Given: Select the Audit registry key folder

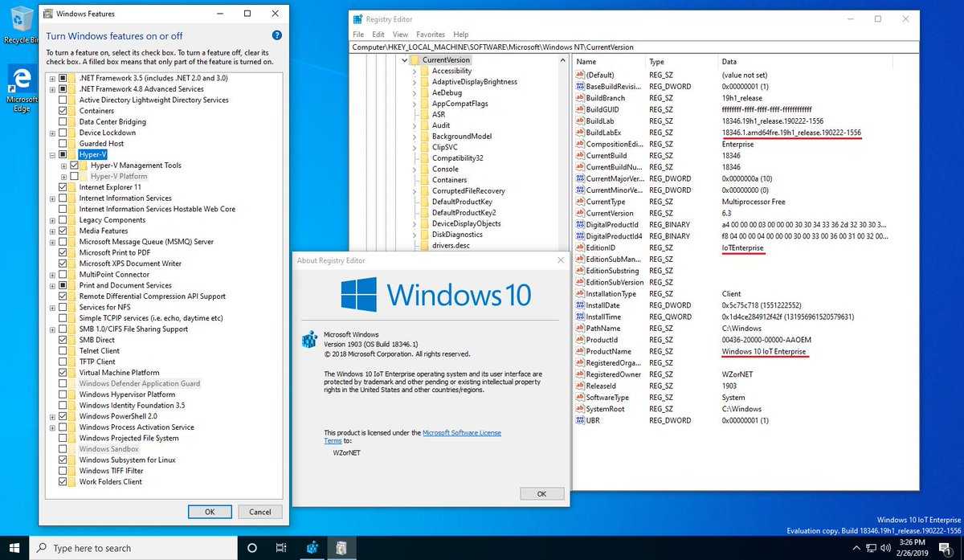Looking at the screenshot, I should [441, 125].
